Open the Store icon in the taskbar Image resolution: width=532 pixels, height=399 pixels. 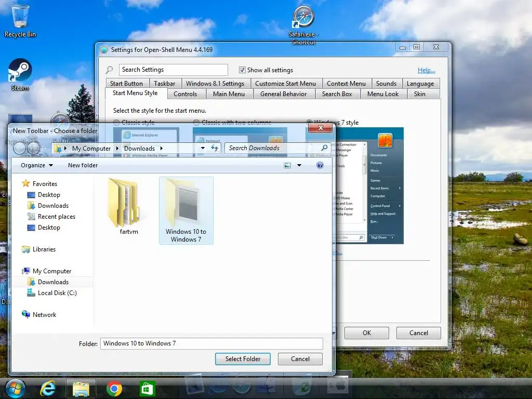click(x=147, y=389)
